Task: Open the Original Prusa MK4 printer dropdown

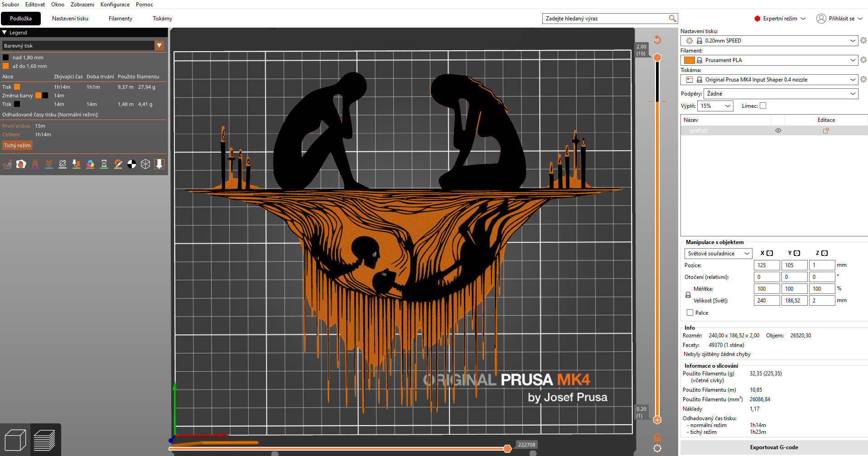Action: 769,80
